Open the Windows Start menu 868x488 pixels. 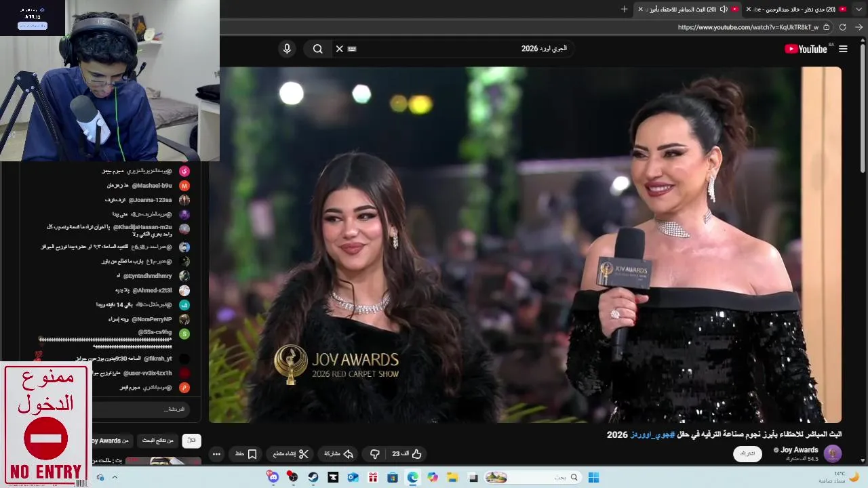click(x=593, y=477)
